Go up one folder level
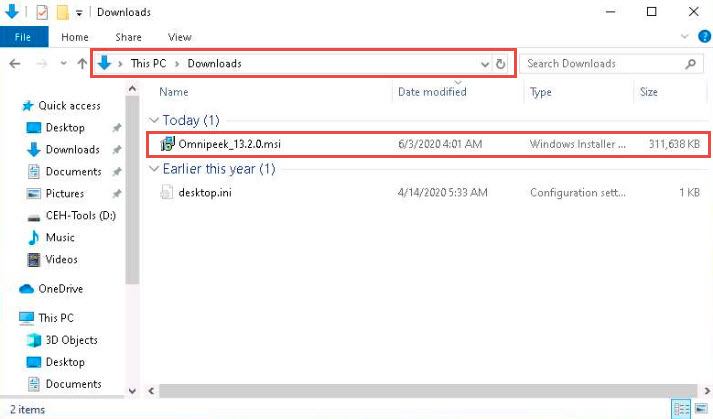 82,64
